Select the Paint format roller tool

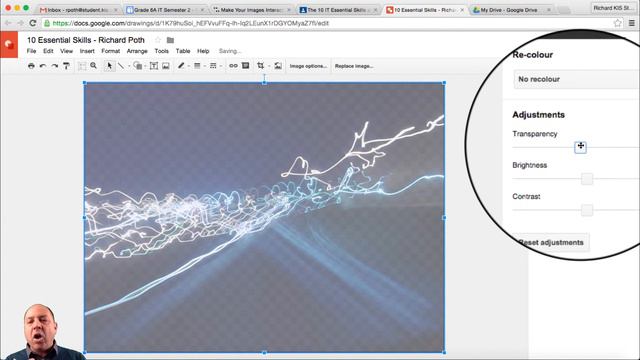pyautogui.click(x=66, y=66)
